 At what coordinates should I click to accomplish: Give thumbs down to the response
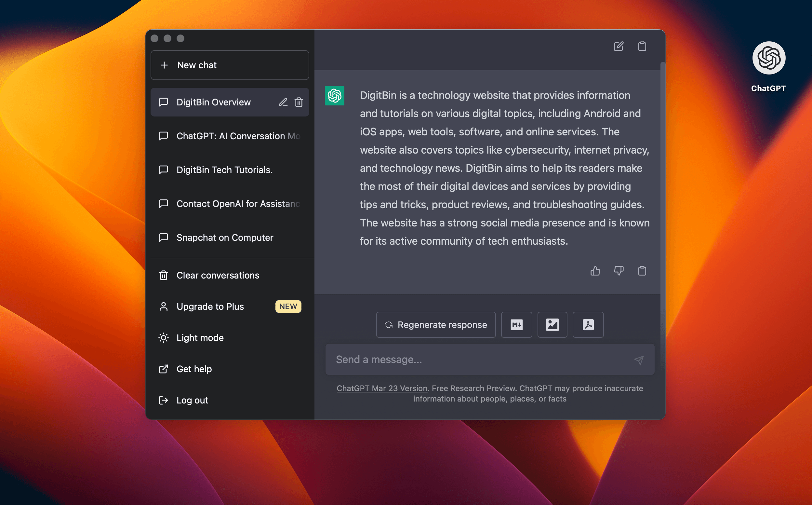click(x=619, y=271)
